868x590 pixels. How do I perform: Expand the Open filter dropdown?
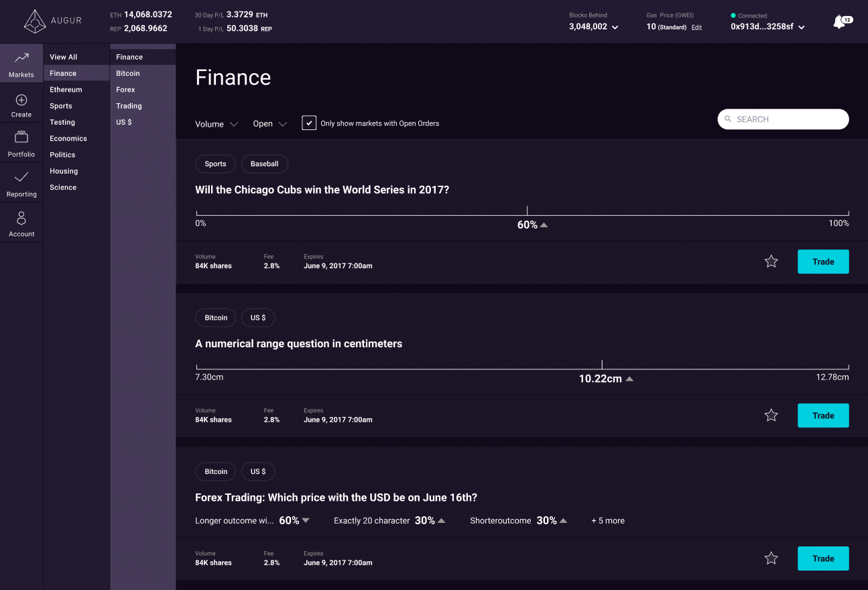click(269, 123)
